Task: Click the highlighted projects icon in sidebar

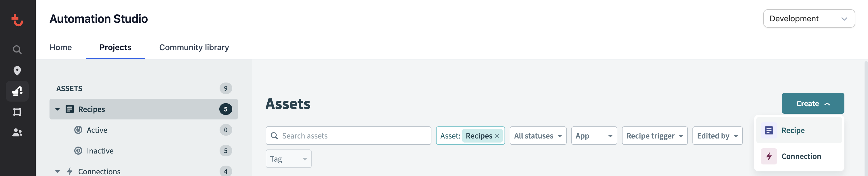Action: point(17,91)
